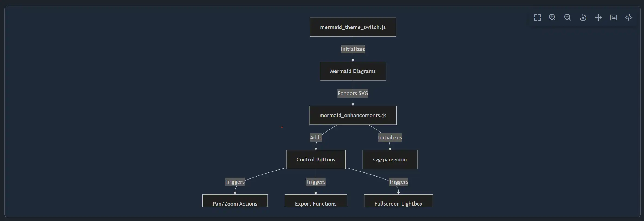Export the diagram as an image

(613, 18)
